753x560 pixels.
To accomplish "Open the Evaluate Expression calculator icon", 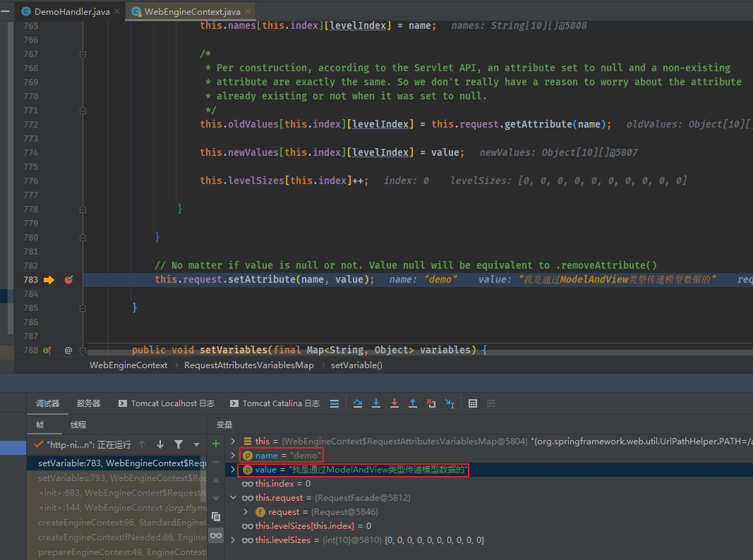I will pyautogui.click(x=473, y=403).
